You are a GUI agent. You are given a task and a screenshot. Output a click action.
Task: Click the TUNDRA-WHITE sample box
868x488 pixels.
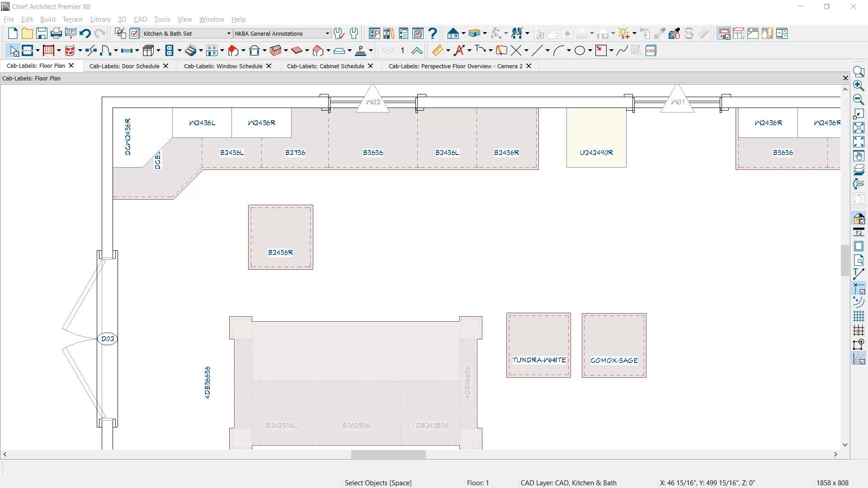538,345
